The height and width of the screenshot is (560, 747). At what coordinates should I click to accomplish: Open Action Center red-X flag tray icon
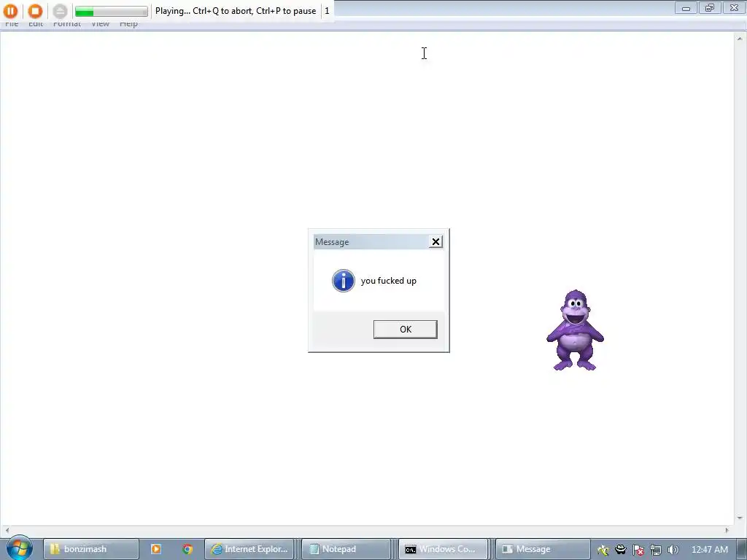tap(638, 550)
